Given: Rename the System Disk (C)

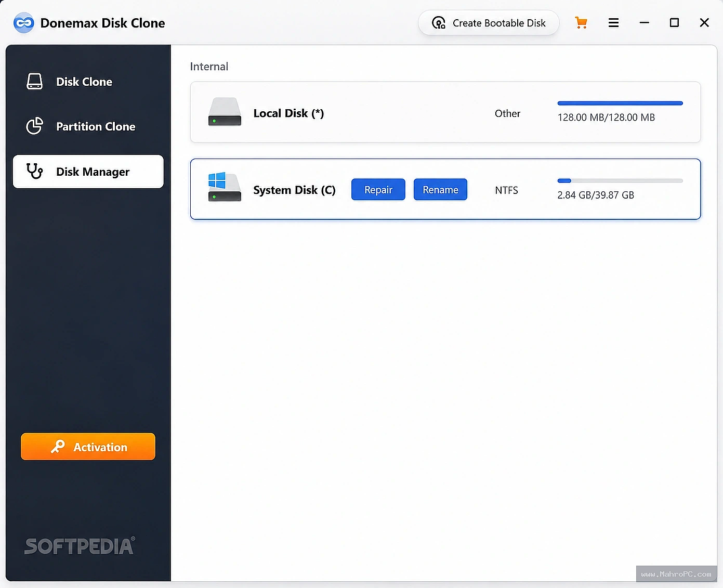Looking at the screenshot, I should 440,190.
